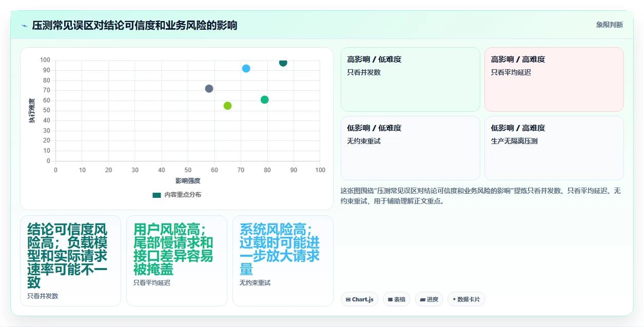Open the 低影响 / 低难度 quadrant card

(411, 148)
